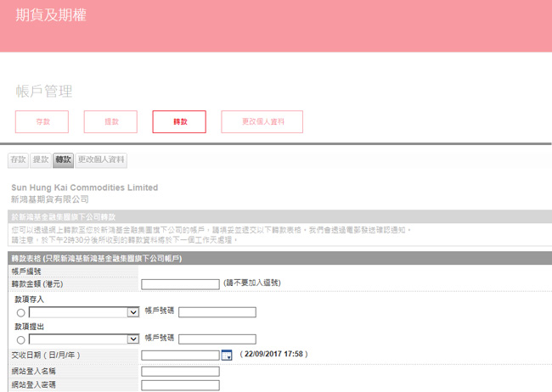Click the 新鴻基期貨有限公司 company name
The width and height of the screenshot is (552, 392).
coord(49,199)
